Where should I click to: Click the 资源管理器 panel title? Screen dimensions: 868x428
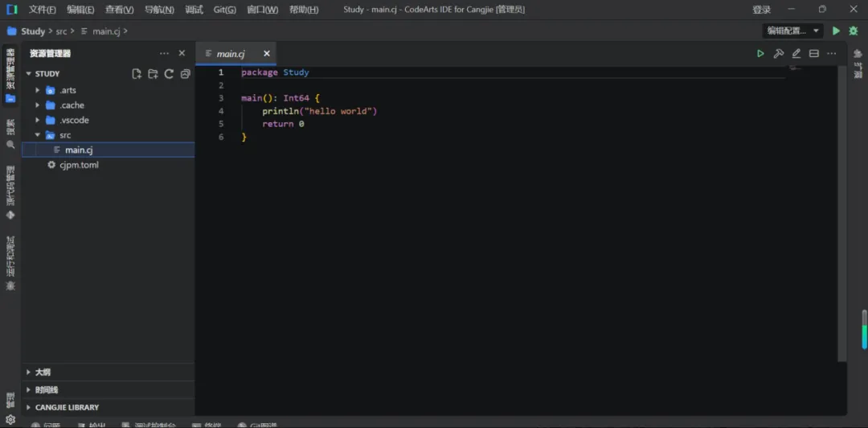point(50,54)
